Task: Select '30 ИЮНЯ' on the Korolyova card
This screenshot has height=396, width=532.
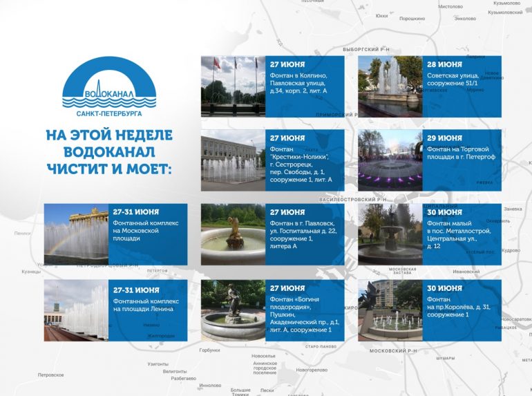Action: click(444, 288)
